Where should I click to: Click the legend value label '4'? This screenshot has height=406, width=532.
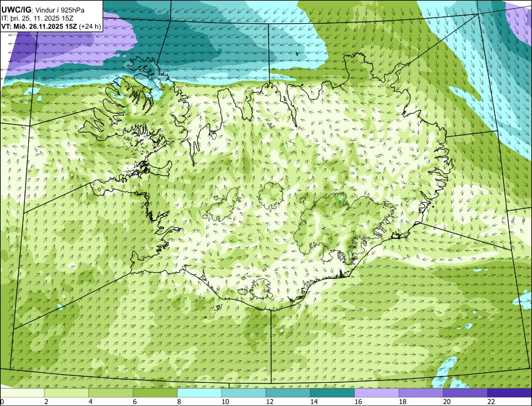91,402
